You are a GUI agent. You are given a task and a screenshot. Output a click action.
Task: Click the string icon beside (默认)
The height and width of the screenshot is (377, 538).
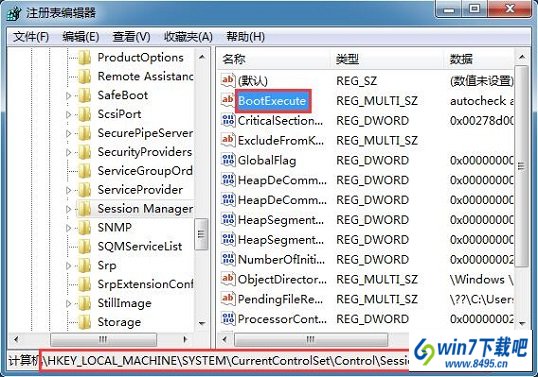coord(228,80)
